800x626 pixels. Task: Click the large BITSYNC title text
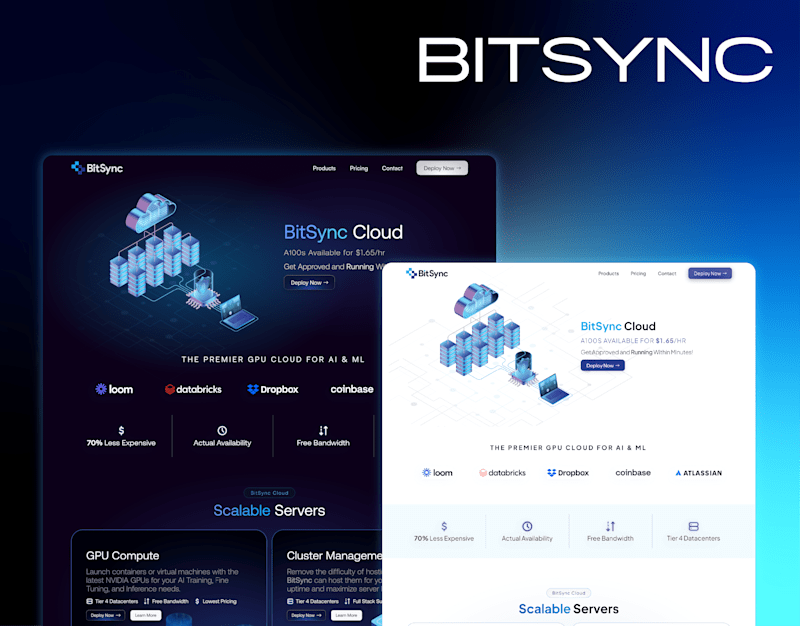[x=595, y=59]
